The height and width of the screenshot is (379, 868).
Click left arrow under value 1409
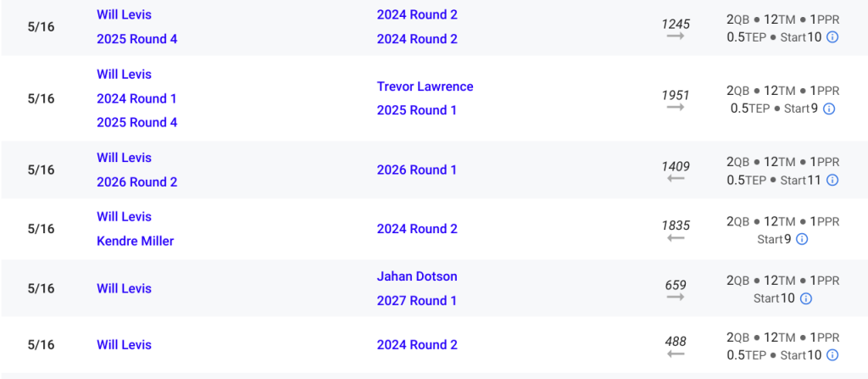[676, 178]
